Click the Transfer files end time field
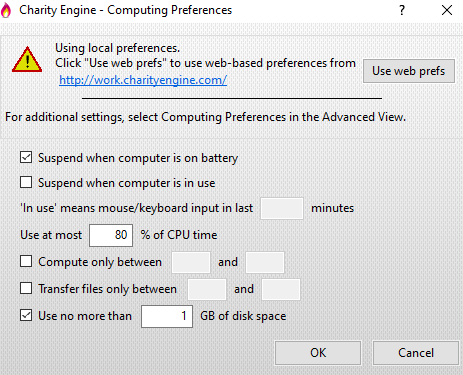463x375 pixels. click(x=281, y=289)
